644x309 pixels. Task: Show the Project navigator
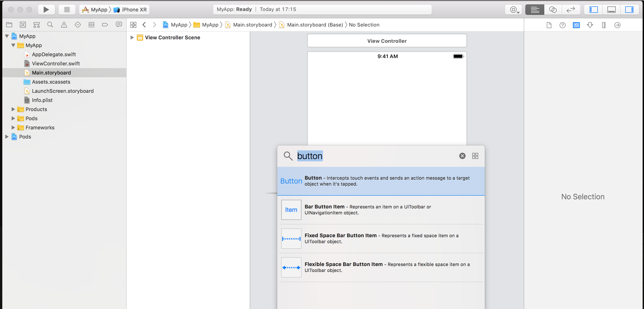tap(9, 25)
